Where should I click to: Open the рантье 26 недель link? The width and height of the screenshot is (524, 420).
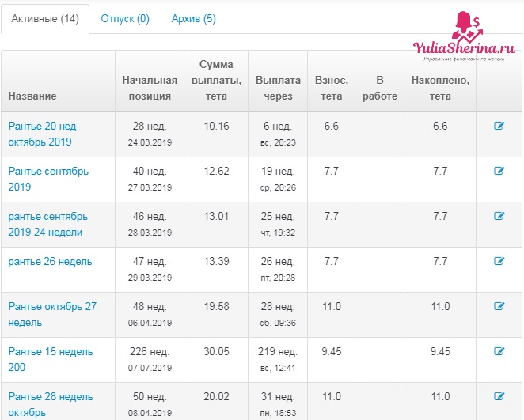tap(50, 262)
